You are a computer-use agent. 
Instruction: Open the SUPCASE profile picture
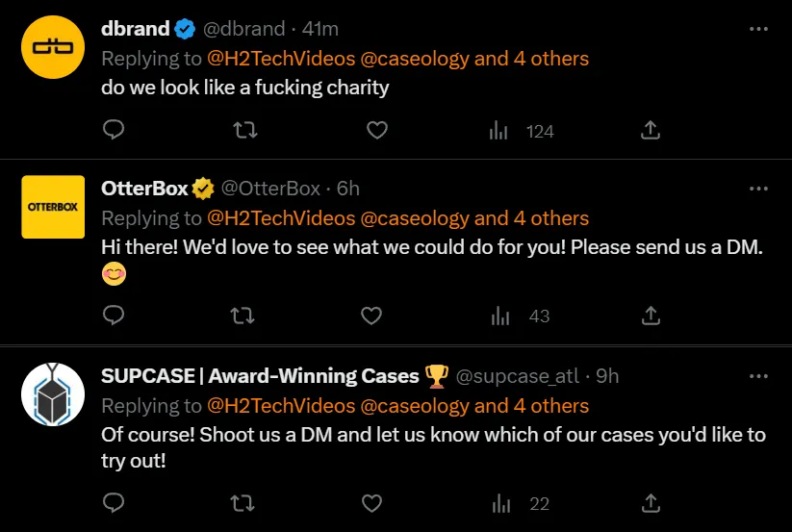point(54,394)
